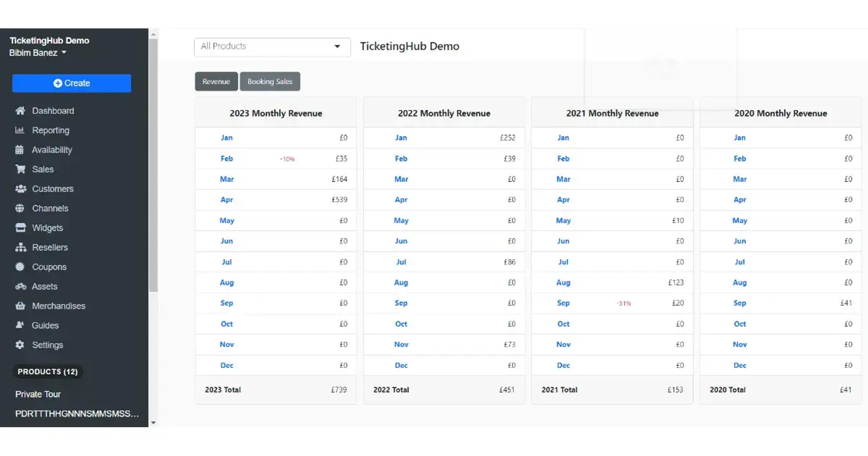
Task: Switch to the Booking Sales tab
Action: pos(270,81)
